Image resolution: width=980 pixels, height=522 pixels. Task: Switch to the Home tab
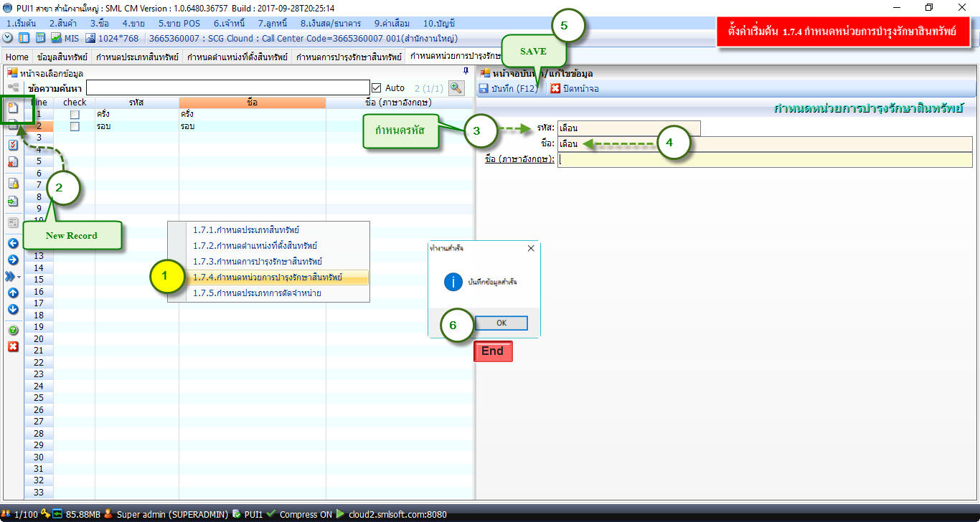click(17, 57)
